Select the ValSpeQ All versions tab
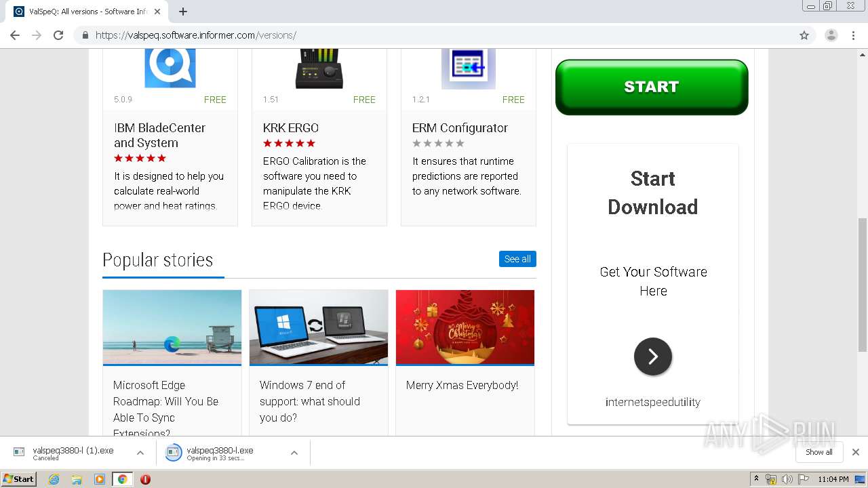Image resolution: width=868 pixels, height=488 pixels. (x=87, y=12)
